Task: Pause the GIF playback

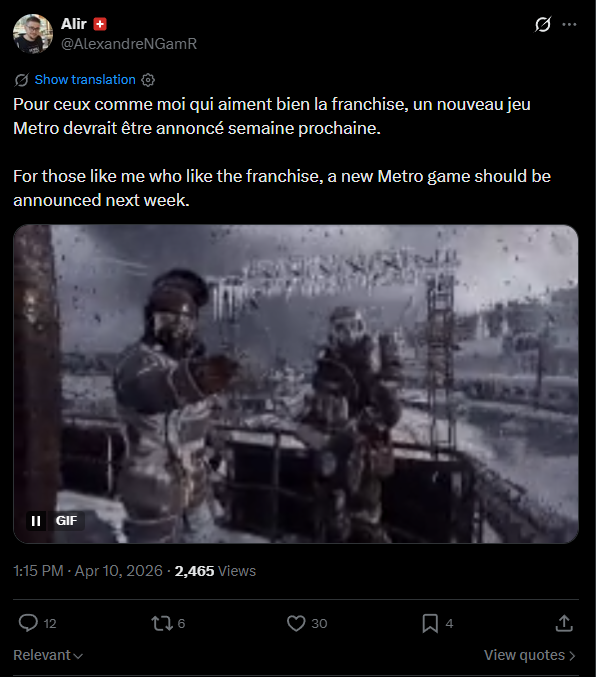Action: pos(36,521)
